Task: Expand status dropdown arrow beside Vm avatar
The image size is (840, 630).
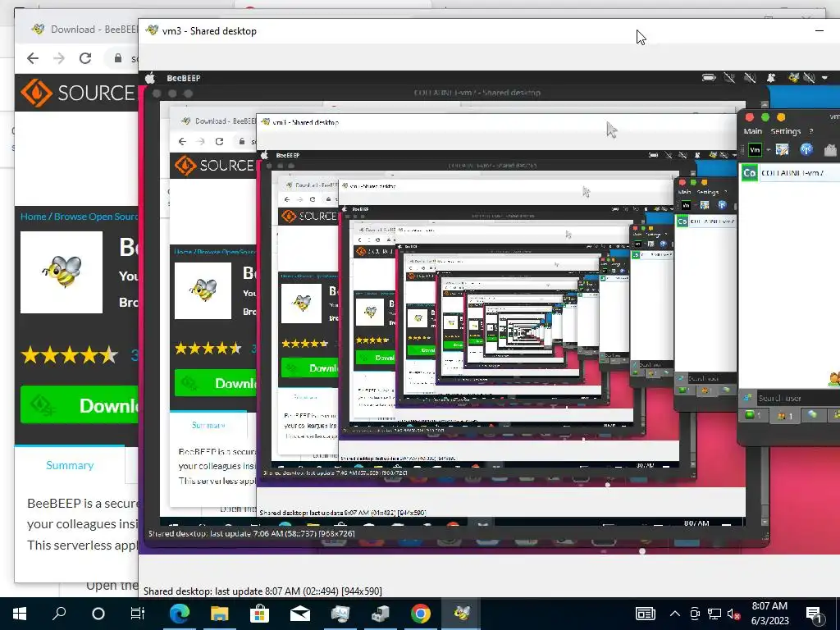Action: click(768, 150)
